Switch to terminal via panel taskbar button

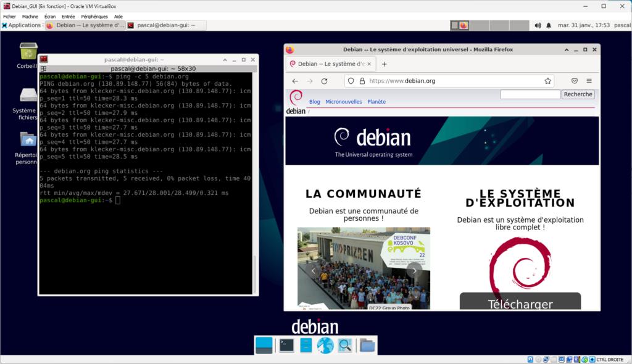[167, 25]
